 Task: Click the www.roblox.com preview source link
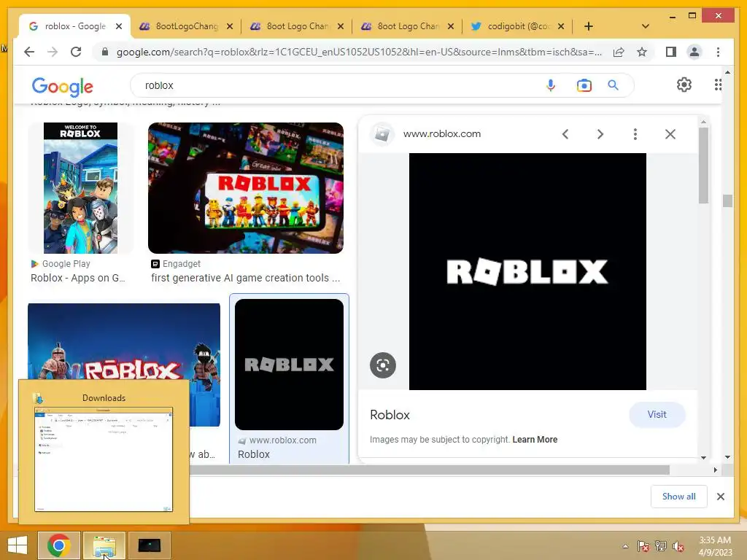442,134
